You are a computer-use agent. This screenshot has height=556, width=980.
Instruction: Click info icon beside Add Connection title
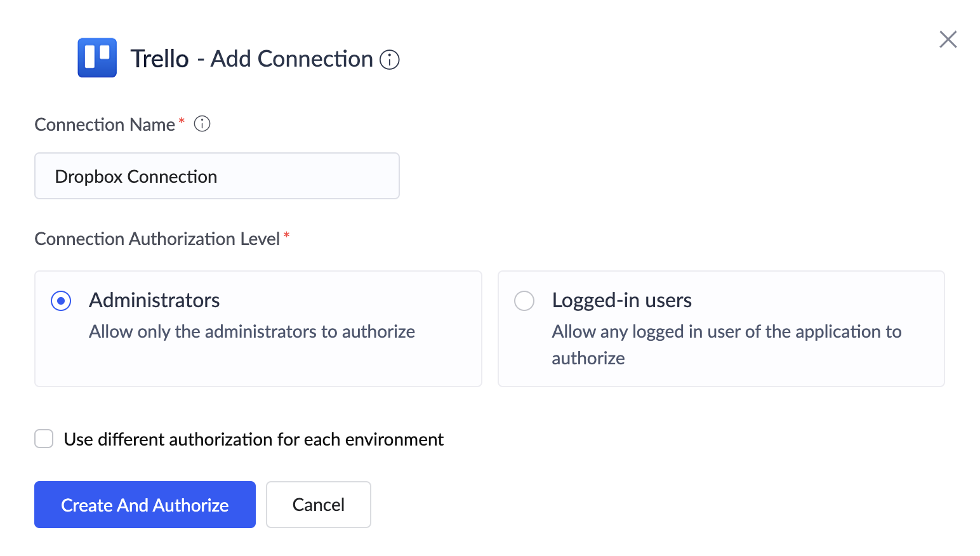(389, 60)
